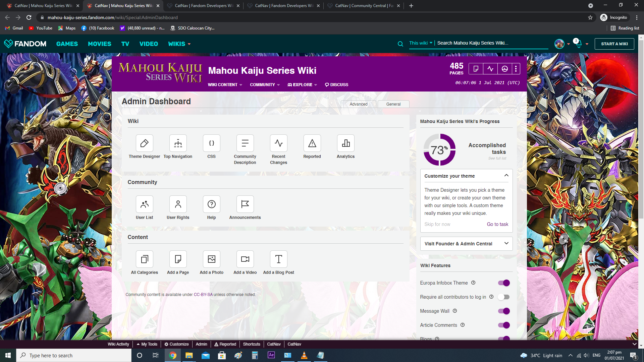Open DISCUSS link in wiki header

336,85
